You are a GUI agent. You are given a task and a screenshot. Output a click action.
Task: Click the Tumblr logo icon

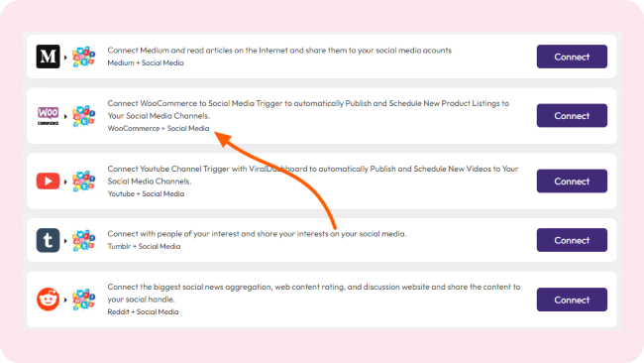pos(49,240)
